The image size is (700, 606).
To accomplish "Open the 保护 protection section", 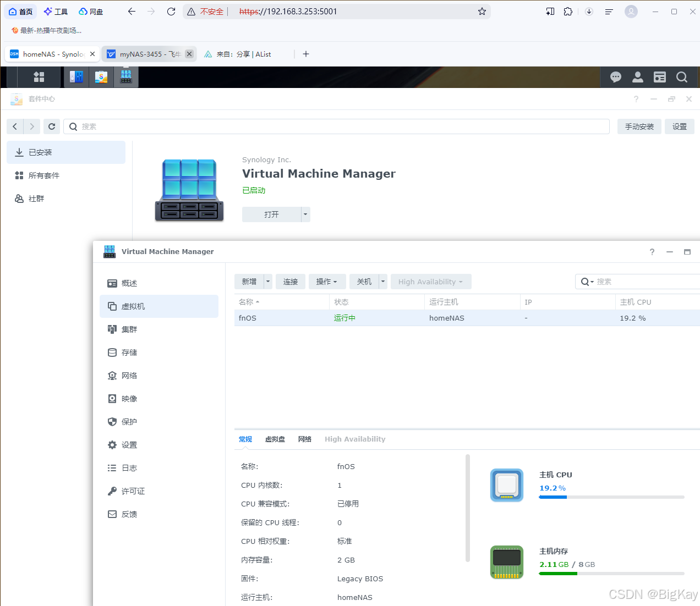I will tap(159, 422).
